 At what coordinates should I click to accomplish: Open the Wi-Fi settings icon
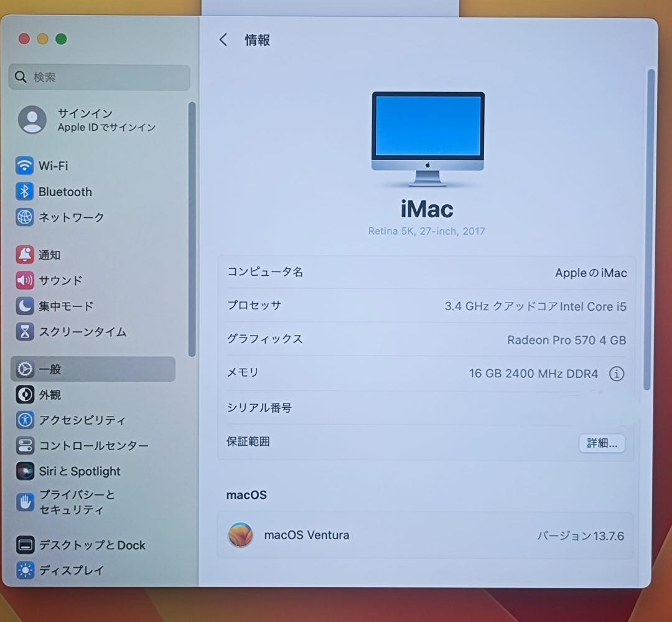[x=24, y=166]
